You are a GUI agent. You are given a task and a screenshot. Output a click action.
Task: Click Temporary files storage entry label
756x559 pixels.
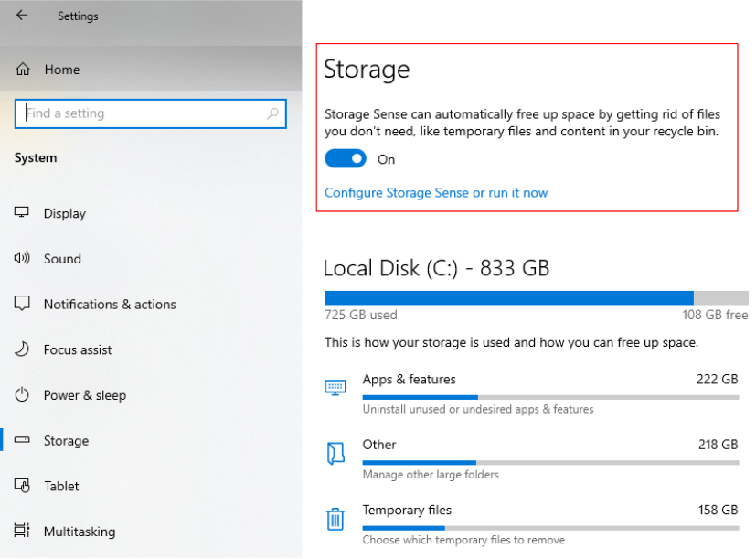point(407,511)
